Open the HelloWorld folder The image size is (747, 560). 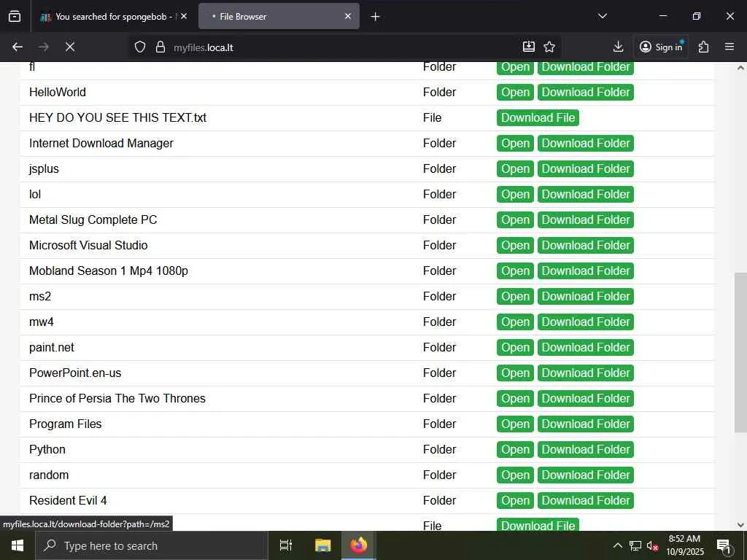click(515, 93)
